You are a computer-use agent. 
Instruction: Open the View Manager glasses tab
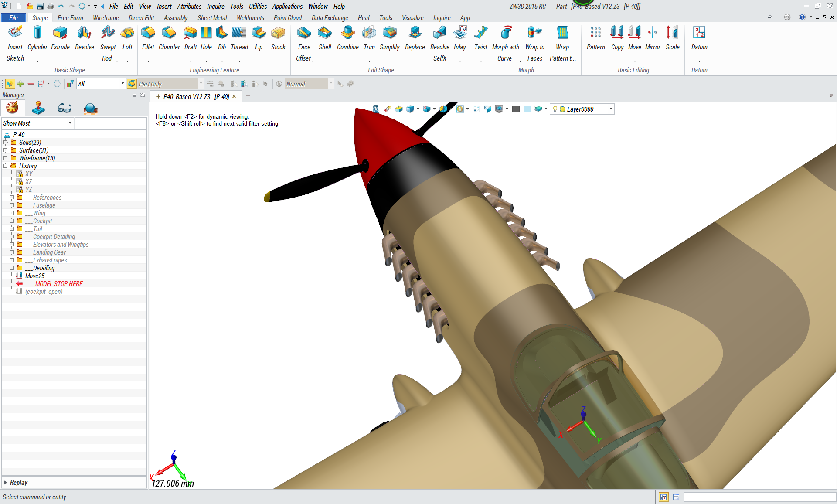pyautogui.click(x=64, y=108)
